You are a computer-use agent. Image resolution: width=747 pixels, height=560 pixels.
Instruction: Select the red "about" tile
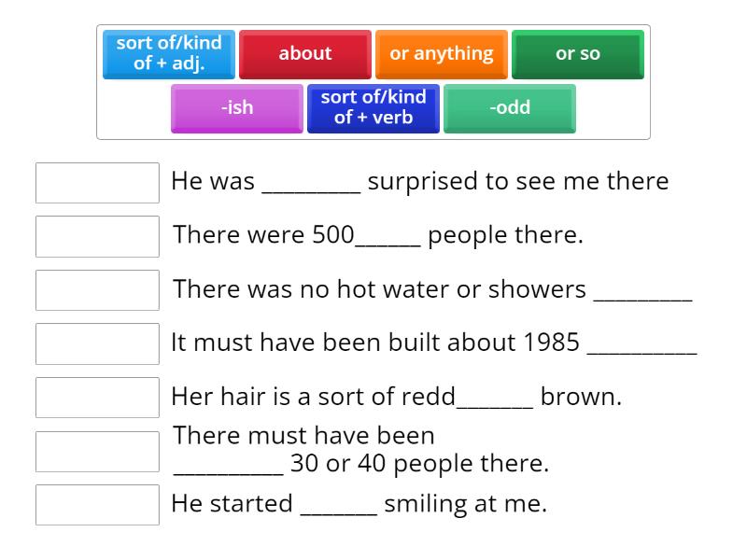pyautogui.click(x=304, y=54)
